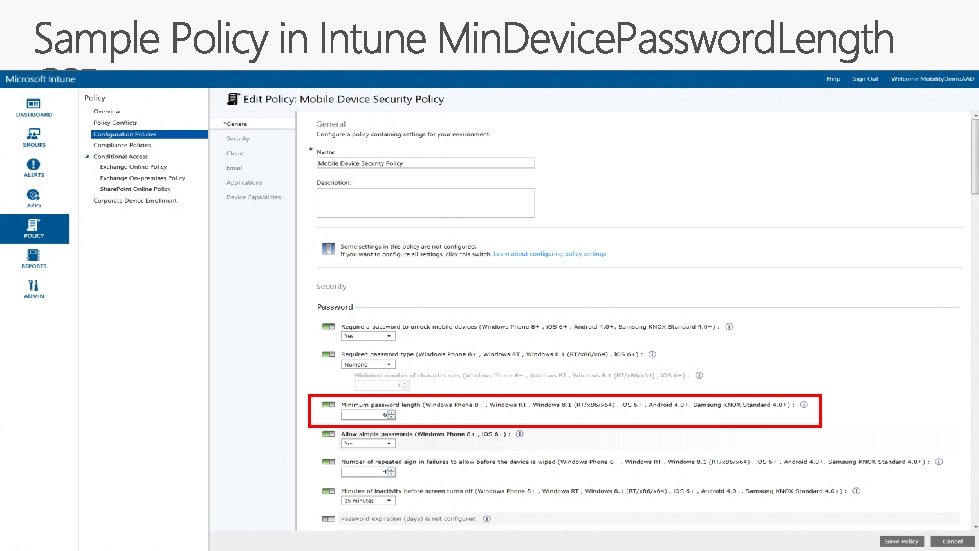This screenshot has height=551, width=979.
Task: Show info for Require a password setting
Action: (x=729, y=326)
